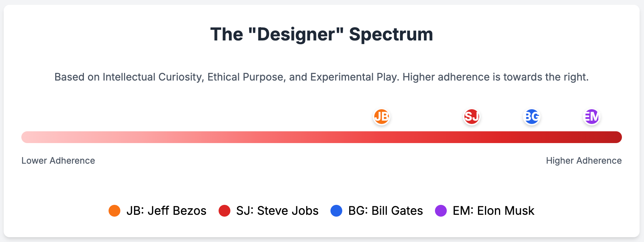Click "Intellectual Curiosity" in the subtitle text
The width and height of the screenshot is (644, 242).
coord(152,77)
